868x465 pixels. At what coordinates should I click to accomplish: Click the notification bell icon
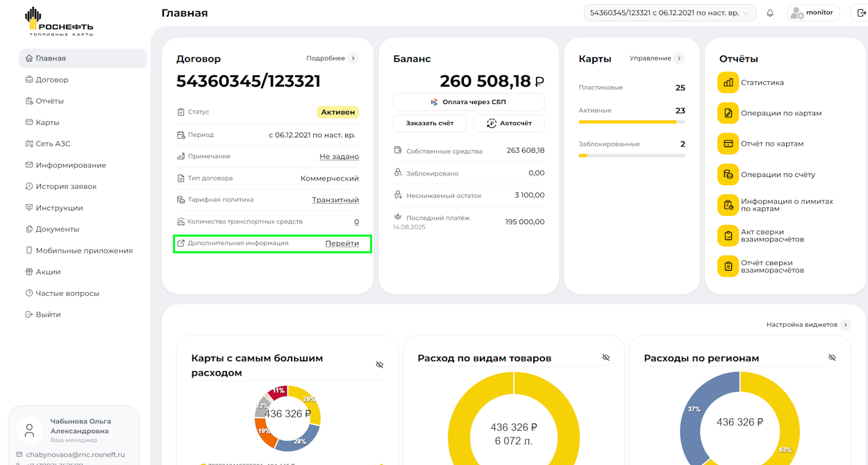click(770, 13)
